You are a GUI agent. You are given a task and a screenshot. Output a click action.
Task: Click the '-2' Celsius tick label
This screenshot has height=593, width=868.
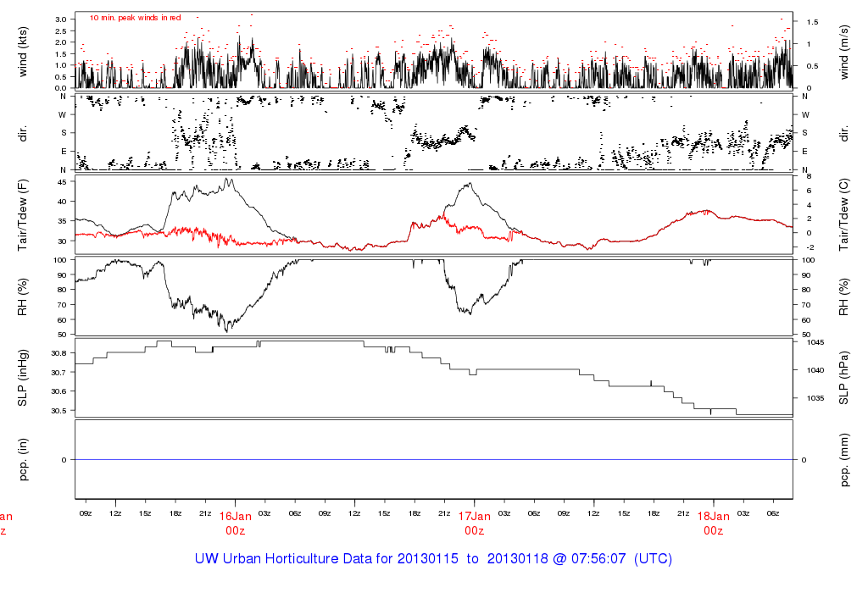pos(810,248)
